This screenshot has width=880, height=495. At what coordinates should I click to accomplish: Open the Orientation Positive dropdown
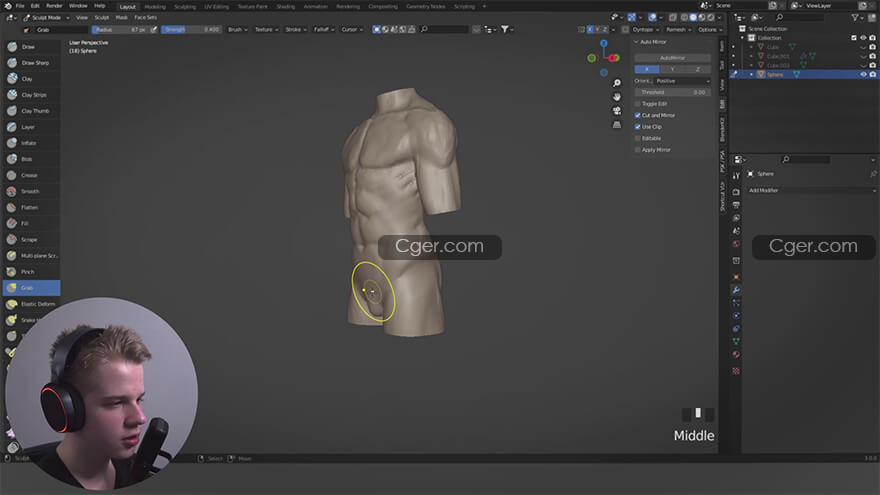point(682,81)
